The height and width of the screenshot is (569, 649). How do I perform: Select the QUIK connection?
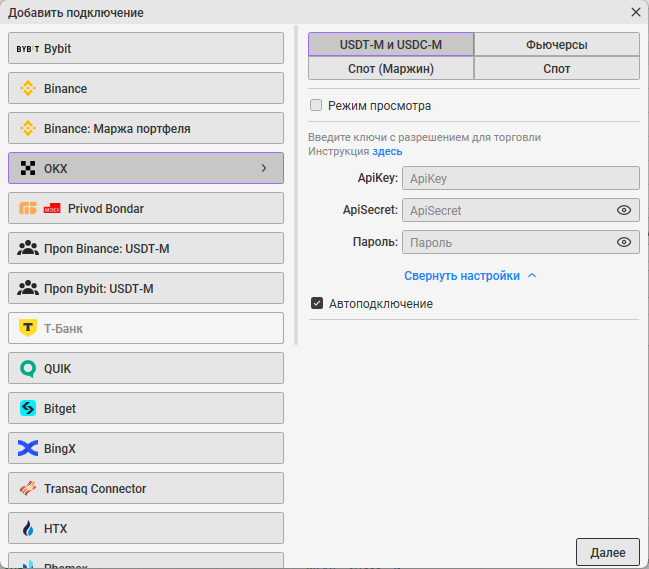(x=146, y=368)
